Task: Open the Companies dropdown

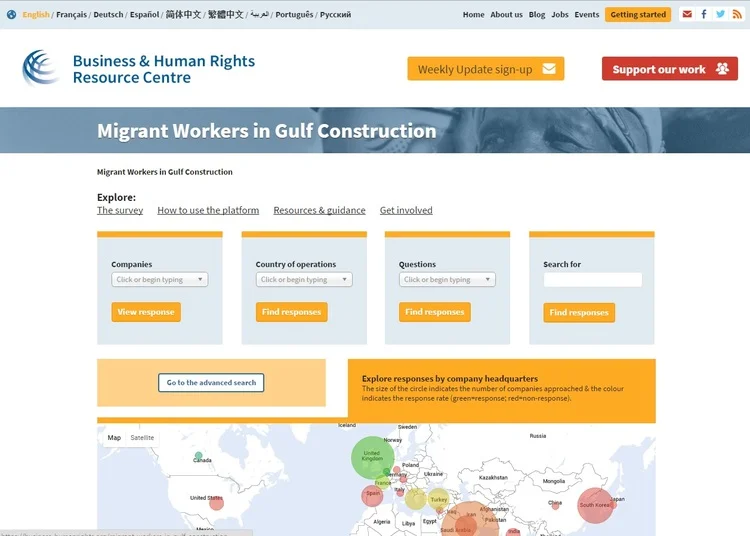Action: tap(160, 280)
